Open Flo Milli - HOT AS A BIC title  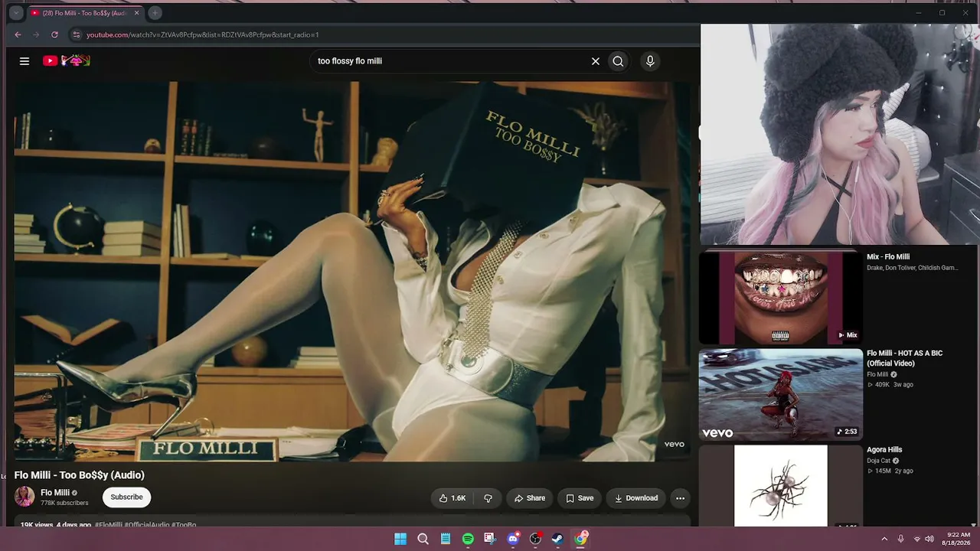905,358
